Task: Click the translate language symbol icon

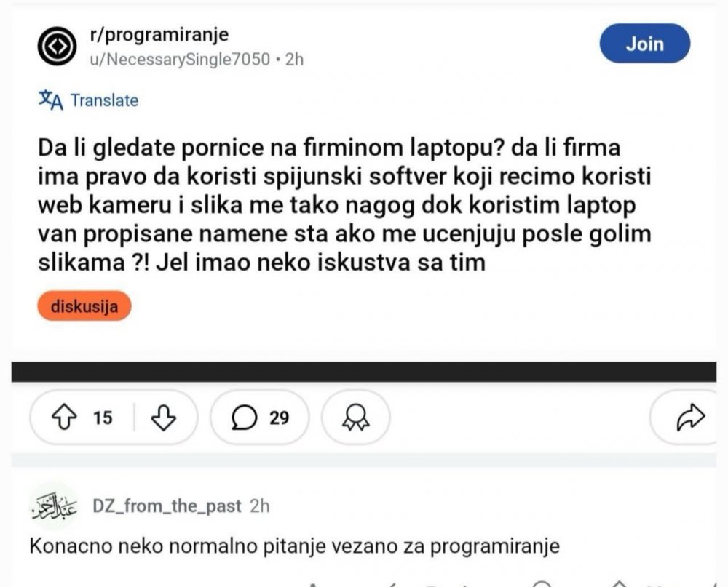Action: pos(51,100)
